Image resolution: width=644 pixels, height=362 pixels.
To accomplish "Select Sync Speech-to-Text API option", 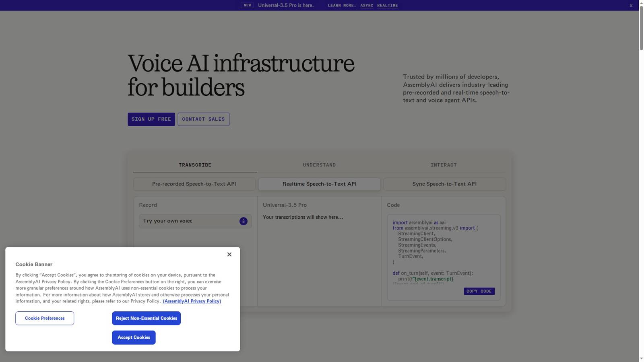I will pyautogui.click(x=445, y=184).
